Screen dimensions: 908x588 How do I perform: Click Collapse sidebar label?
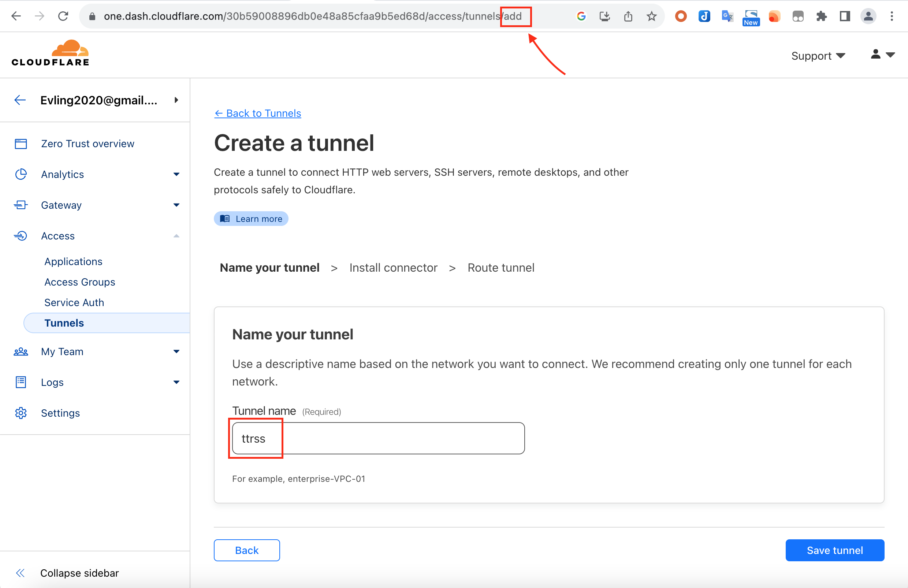click(79, 573)
